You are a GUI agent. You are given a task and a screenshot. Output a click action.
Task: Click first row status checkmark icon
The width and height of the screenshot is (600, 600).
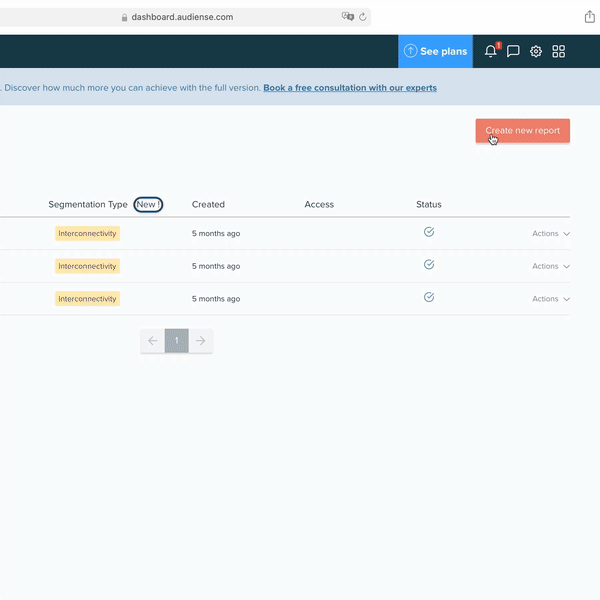coord(429,232)
